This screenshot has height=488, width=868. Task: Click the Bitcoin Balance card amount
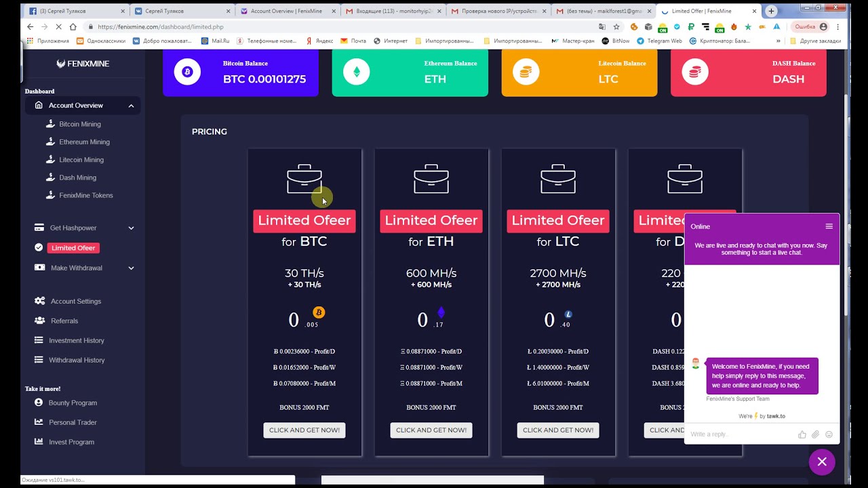(x=264, y=79)
